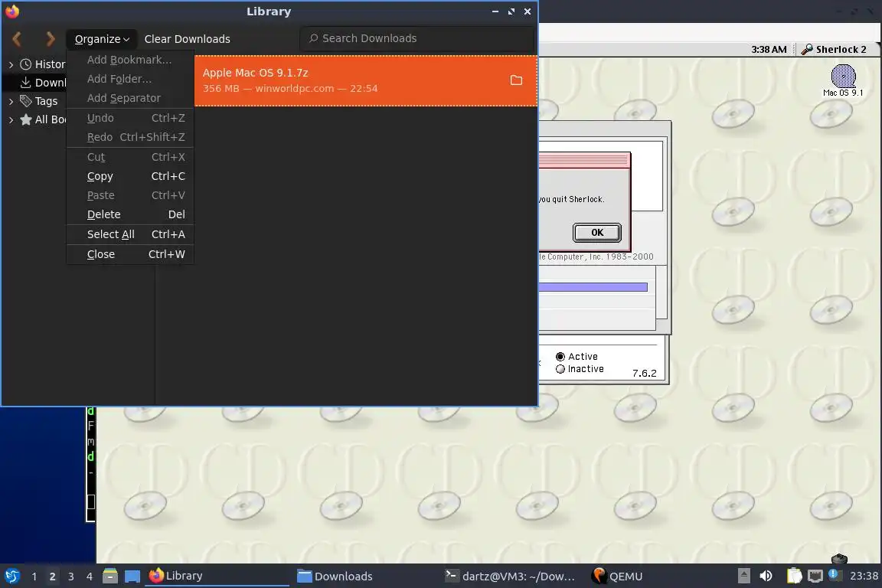Image resolution: width=882 pixels, height=588 pixels.
Task: Choose Copy from the Organize menu
Action: click(130, 176)
